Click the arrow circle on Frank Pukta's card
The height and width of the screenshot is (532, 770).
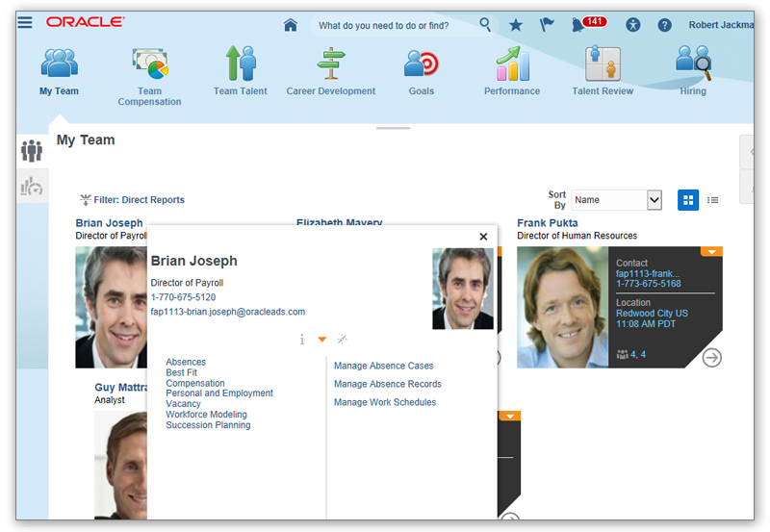point(711,357)
